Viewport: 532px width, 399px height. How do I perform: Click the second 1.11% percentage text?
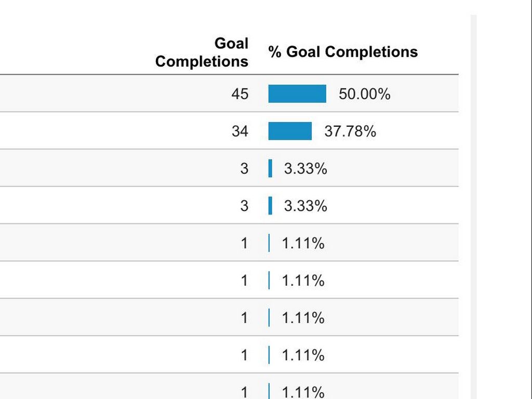303,281
